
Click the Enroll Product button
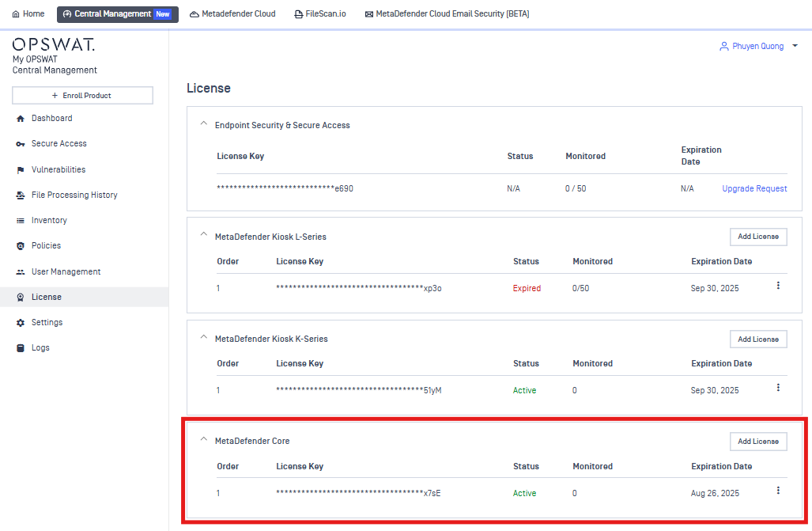[83, 96]
